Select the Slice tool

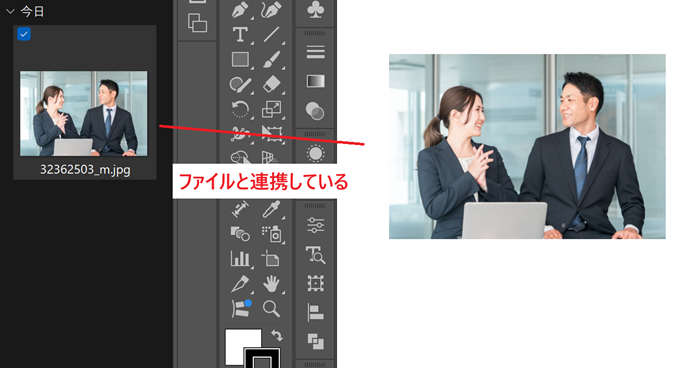click(x=240, y=283)
